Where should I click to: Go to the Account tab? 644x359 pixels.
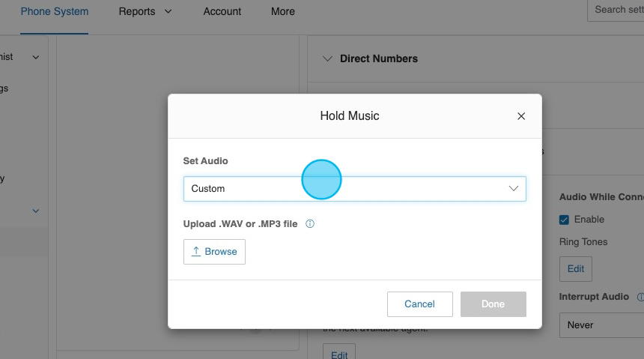pos(222,11)
